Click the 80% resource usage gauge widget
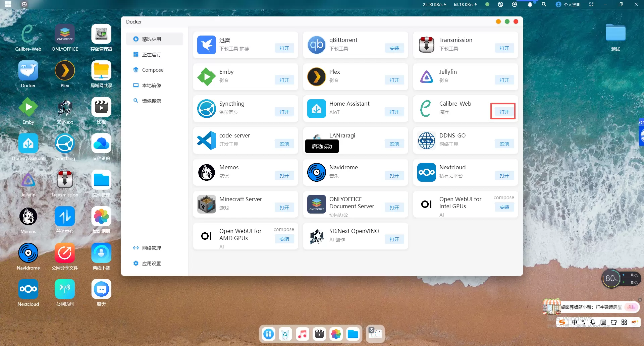 (611, 279)
